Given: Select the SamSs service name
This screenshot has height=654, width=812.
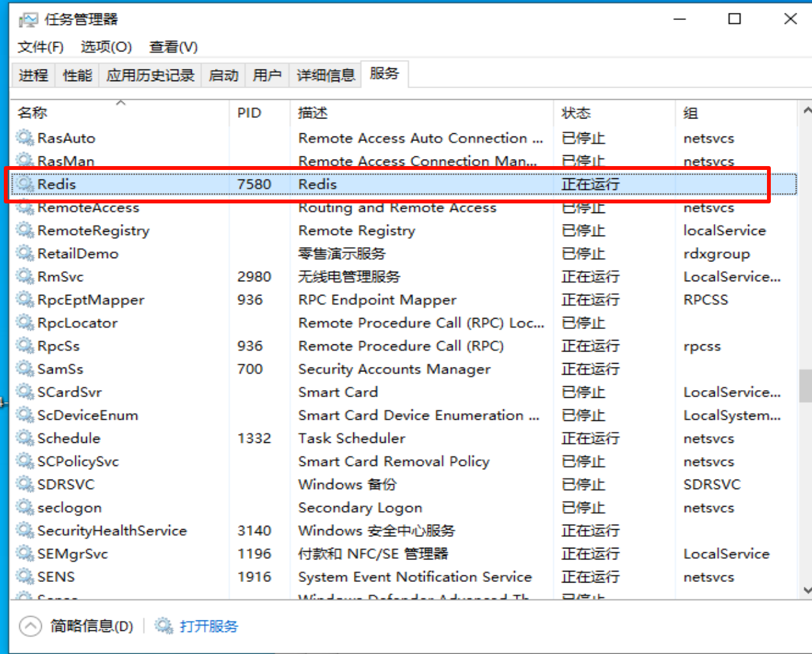Looking at the screenshot, I should click(60, 369).
